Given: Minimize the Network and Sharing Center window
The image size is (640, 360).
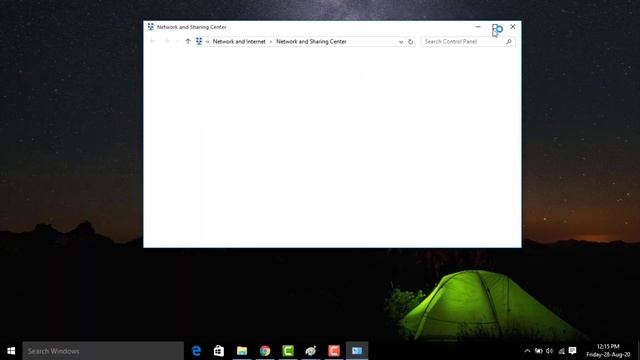Looking at the screenshot, I should 478,27.
